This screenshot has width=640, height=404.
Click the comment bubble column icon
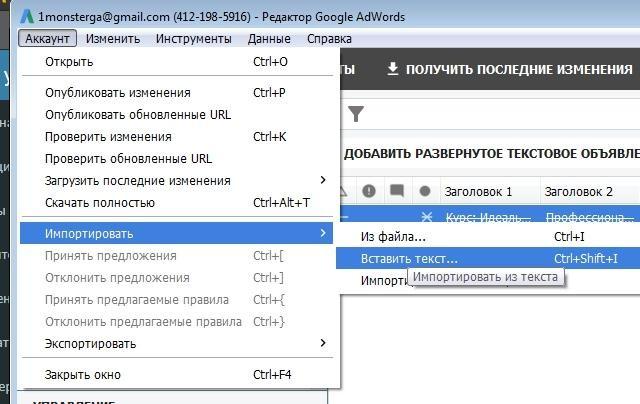pyautogui.click(x=397, y=191)
